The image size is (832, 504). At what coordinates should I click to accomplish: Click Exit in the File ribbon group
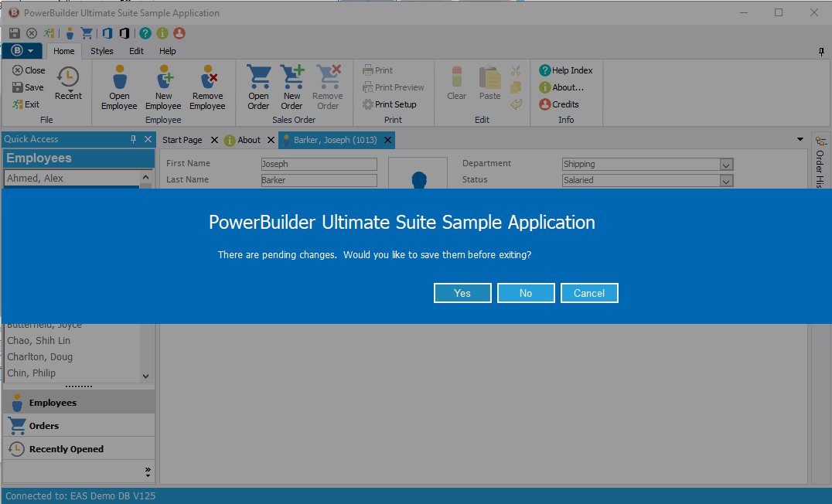click(26, 104)
